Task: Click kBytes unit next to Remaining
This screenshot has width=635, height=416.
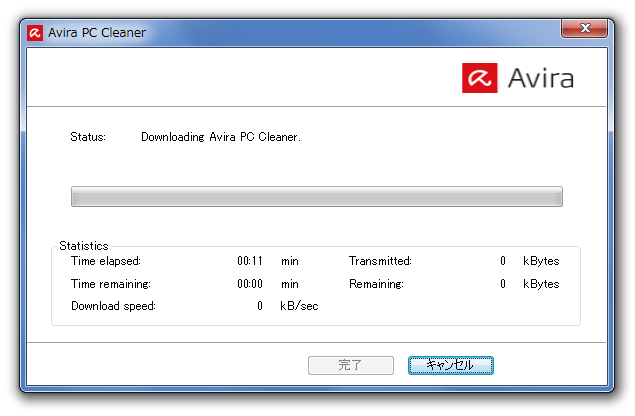Action: (x=541, y=284)
